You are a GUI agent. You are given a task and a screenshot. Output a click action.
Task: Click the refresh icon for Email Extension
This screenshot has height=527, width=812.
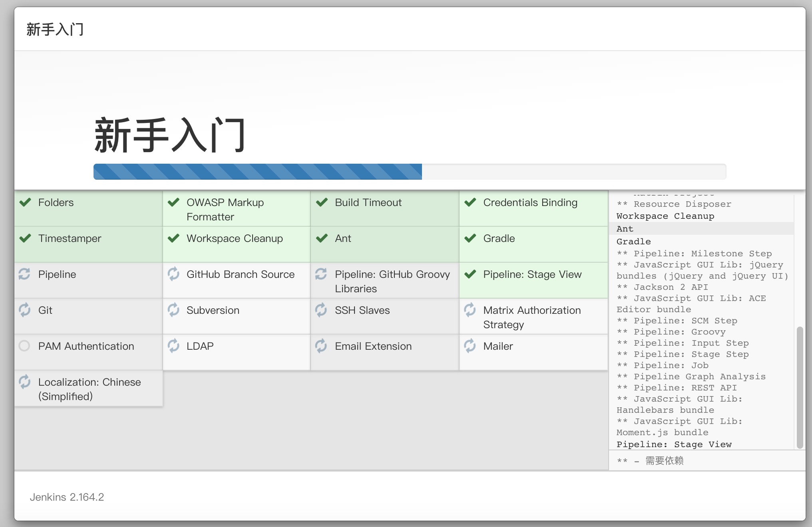(321, 346)
